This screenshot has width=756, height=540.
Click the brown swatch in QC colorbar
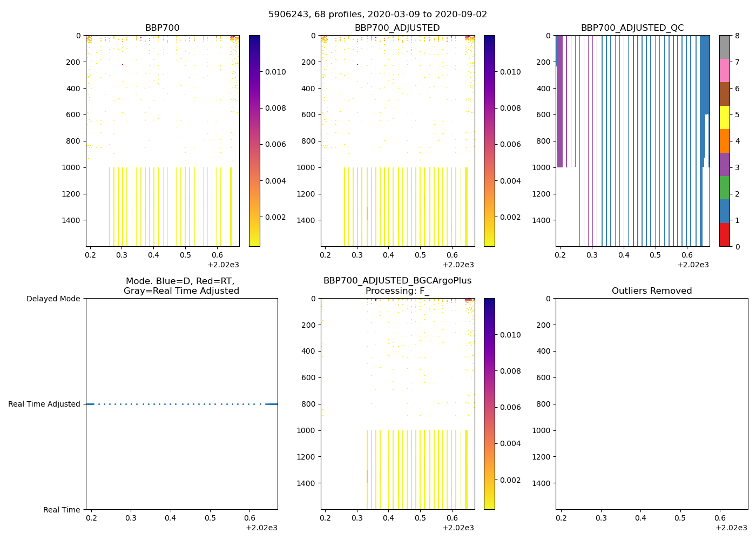click(x=724, y=94)
